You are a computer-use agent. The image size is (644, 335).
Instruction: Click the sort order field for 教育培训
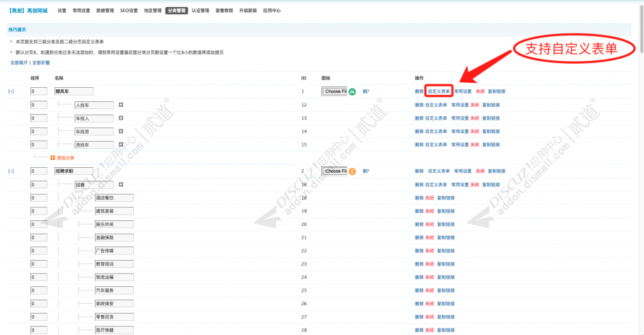click(x=39, y=264)
